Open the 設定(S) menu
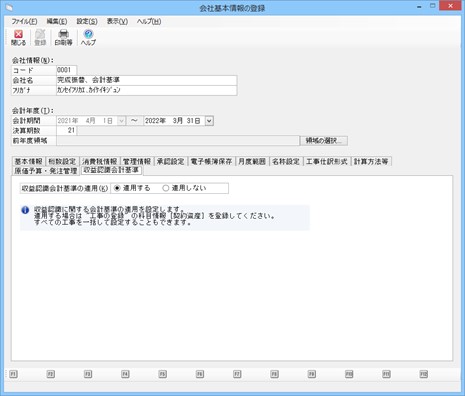 (x=87, y=22)
